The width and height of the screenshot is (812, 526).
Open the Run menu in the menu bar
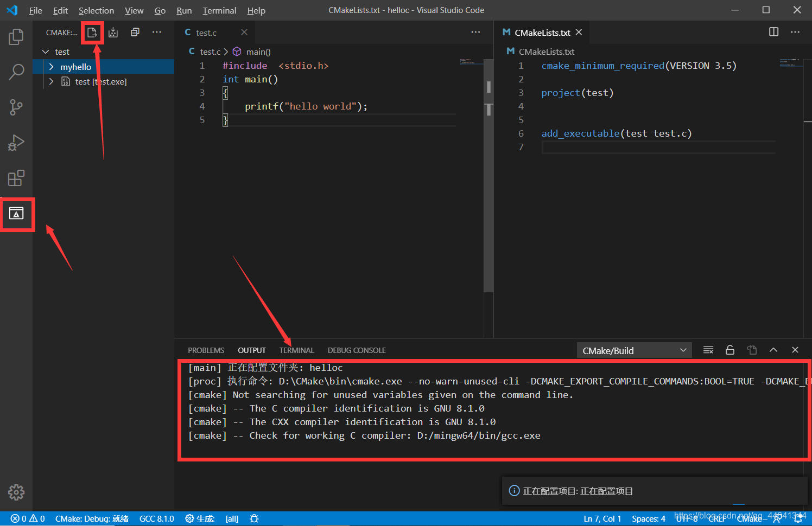[183, 10]
